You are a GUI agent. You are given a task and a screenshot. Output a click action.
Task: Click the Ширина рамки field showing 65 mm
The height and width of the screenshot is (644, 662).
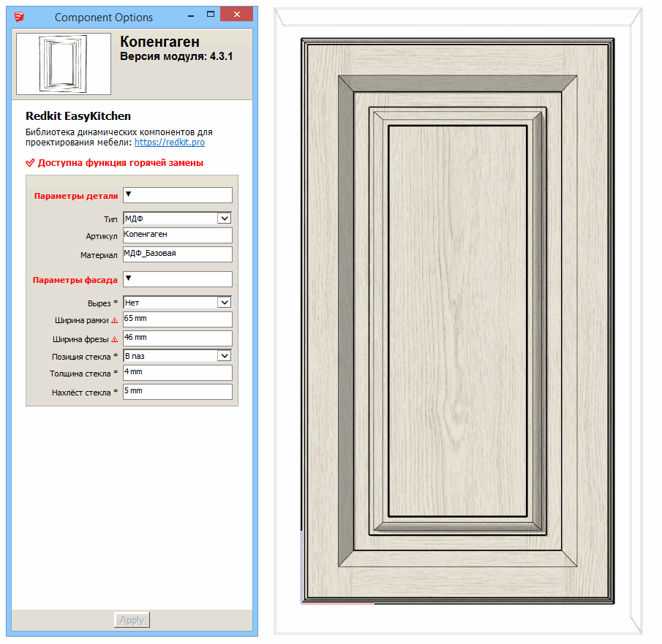click(x=177, y=319)
